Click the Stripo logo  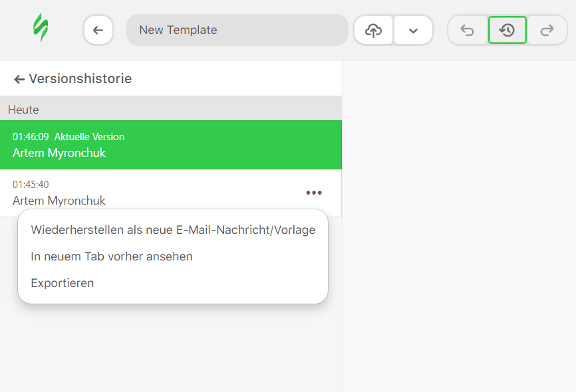[40, 29]
